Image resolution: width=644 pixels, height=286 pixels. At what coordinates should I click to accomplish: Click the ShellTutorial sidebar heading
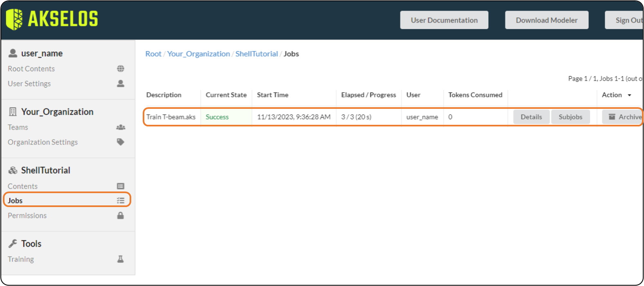(46, 170)
